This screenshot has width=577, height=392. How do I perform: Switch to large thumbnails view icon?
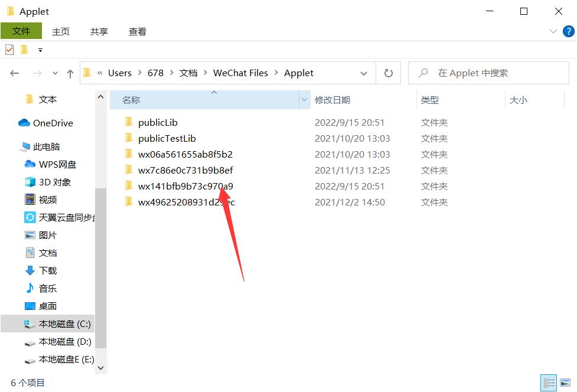[565, 383]
